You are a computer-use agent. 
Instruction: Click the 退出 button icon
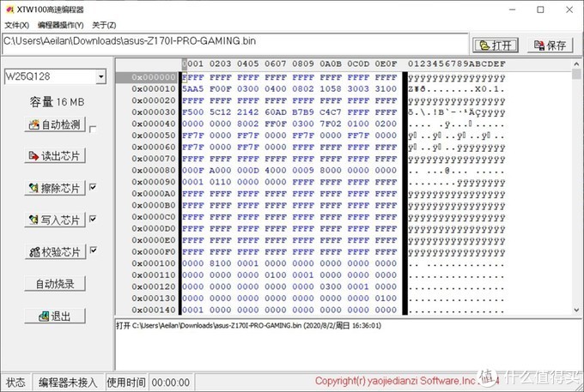pyautogui.click(x=44, y=317)
